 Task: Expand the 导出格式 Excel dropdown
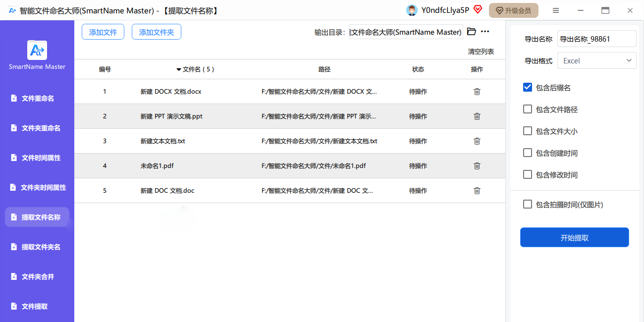[x=596, y=60]
